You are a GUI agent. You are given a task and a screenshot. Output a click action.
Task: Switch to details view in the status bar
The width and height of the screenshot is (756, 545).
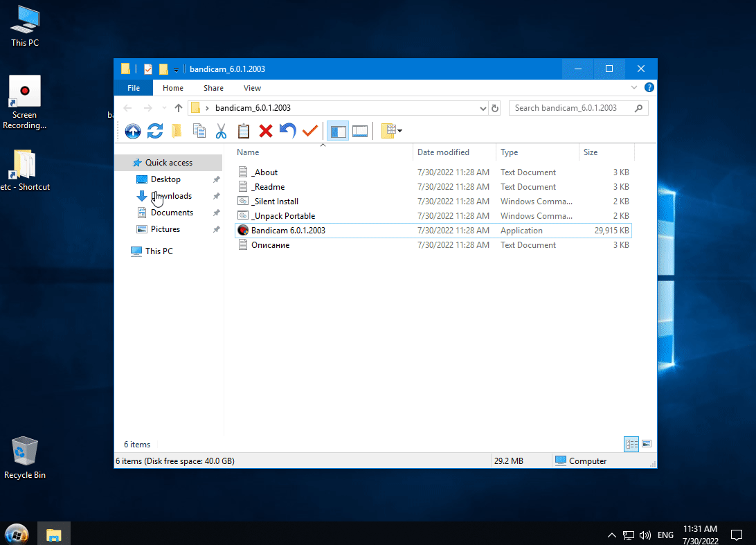point(631,444)
